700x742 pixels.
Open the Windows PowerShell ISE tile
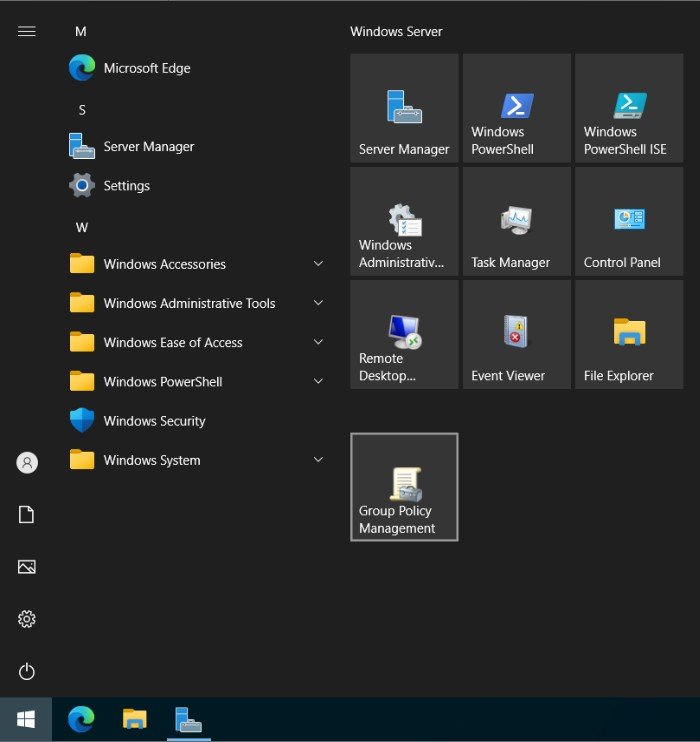pyautogui.click(x=629, y=108)
